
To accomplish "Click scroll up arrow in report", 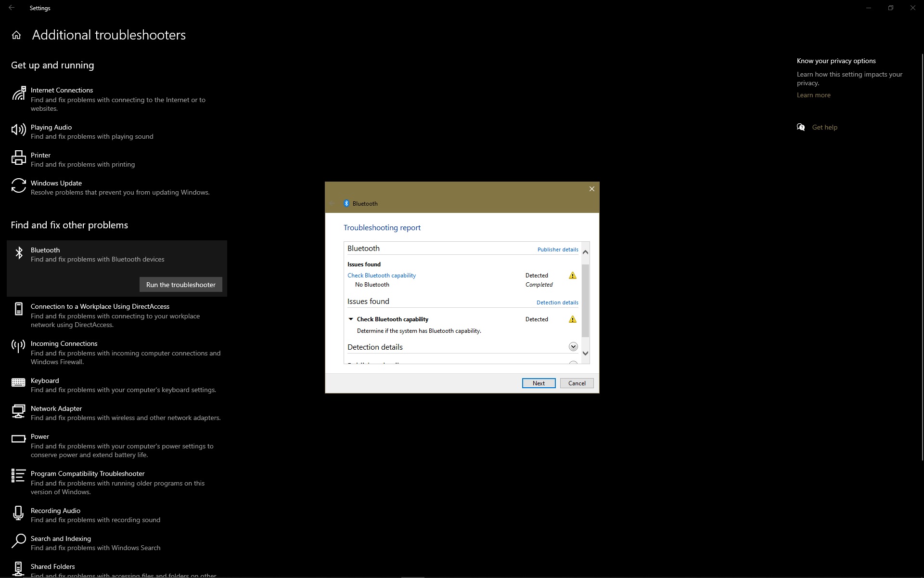I will 585,252.
